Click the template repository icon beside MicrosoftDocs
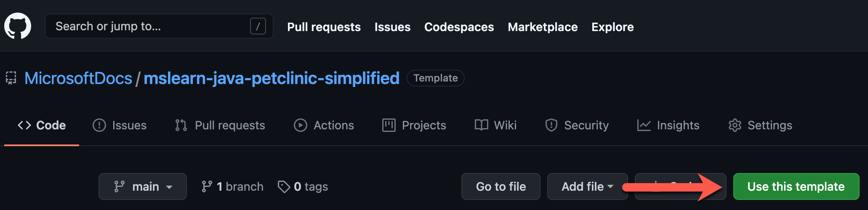This screenshot has width=868, height=210. coord(11,78)
